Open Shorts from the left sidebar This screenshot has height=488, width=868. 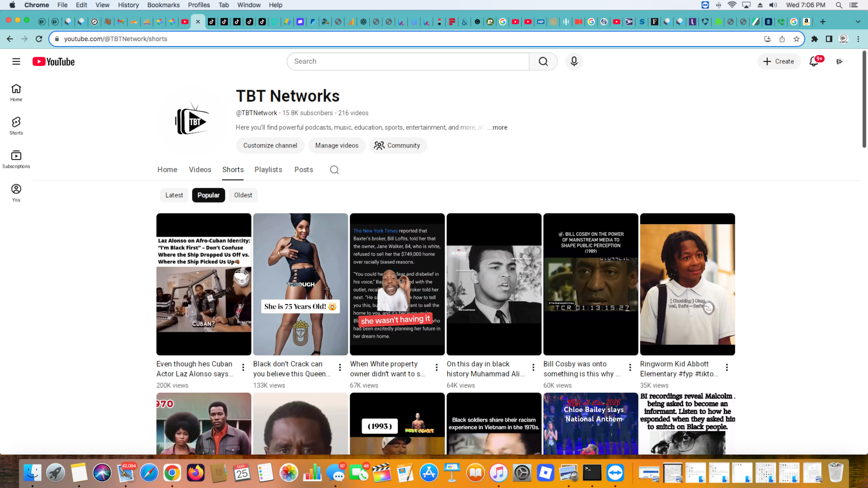click(x=16, y=125)
